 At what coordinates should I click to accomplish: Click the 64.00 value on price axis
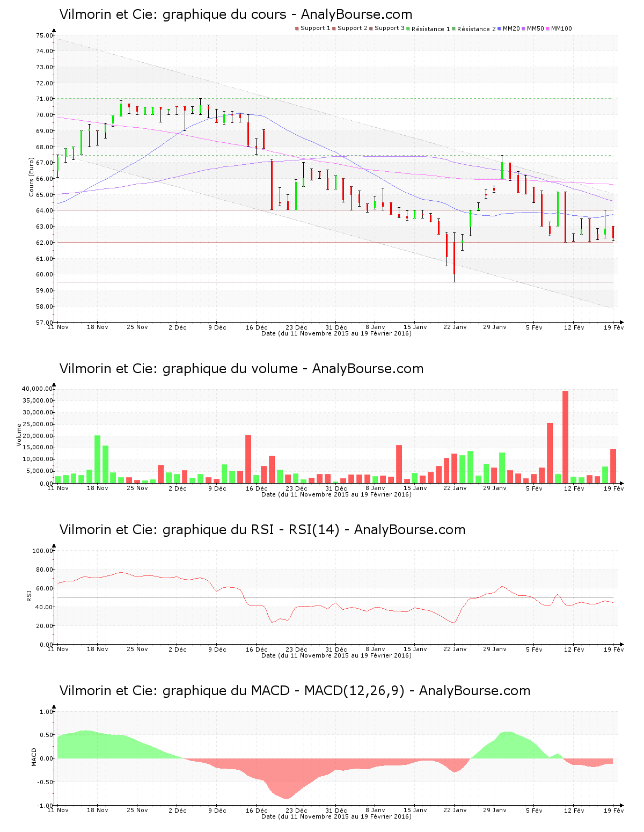(45, 211)
